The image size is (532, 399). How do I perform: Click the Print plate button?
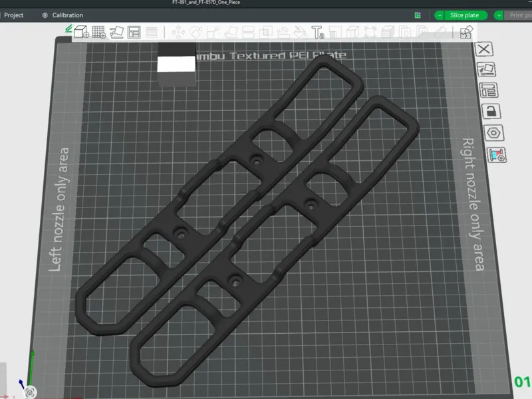pyautogui.click(x=521, y=15)
